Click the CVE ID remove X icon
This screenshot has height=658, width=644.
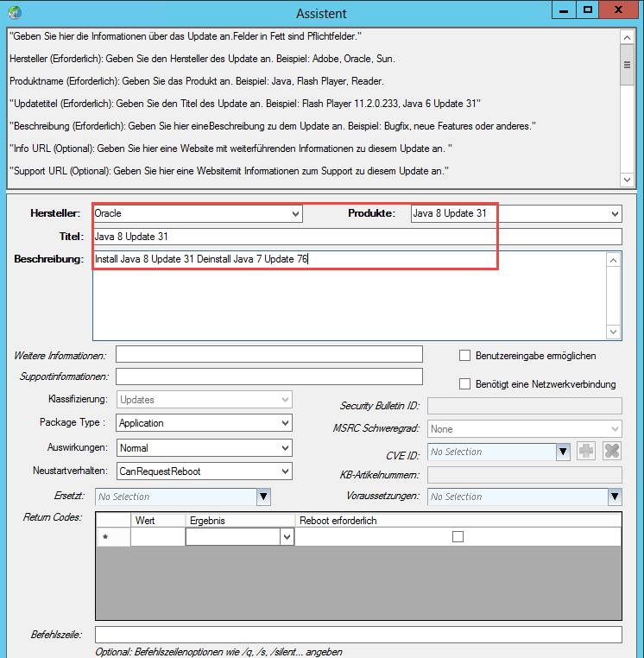pyautogui.click(x=612, y=452)
